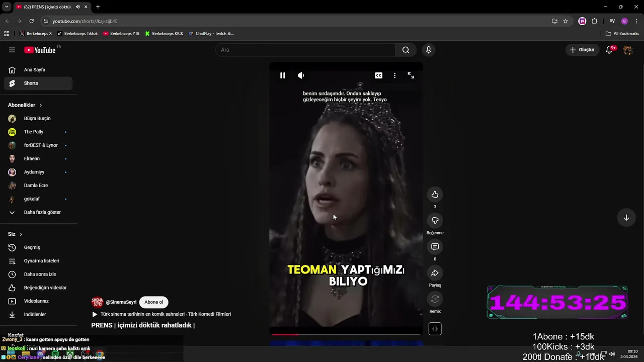Open Elraenn channel subscription

click(x=38, y=159)
